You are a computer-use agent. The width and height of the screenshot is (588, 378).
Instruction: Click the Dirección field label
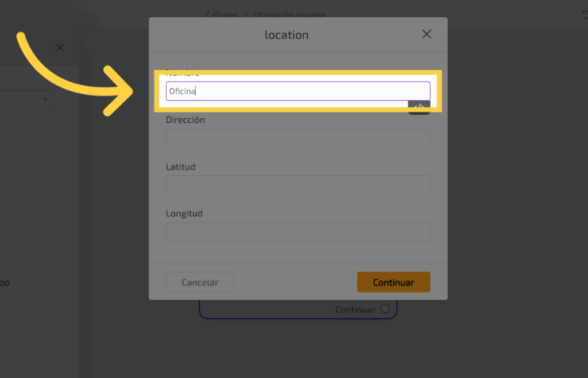coord(185,120)
